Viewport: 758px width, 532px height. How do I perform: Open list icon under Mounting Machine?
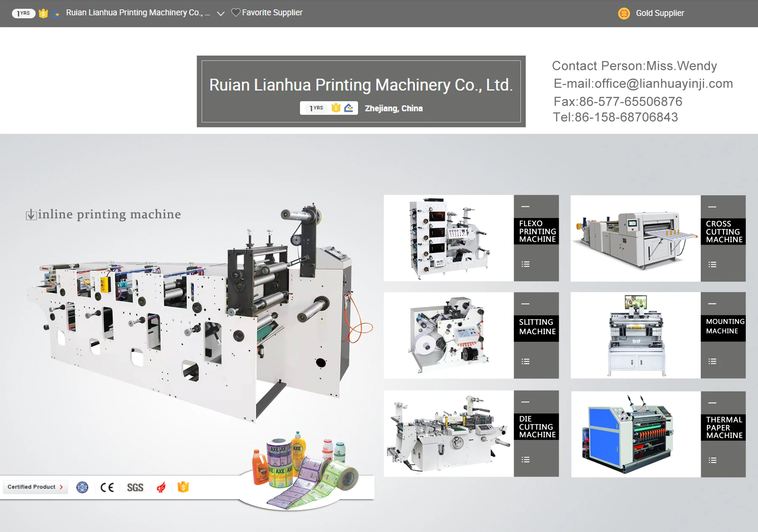click(x=712, y=362)
